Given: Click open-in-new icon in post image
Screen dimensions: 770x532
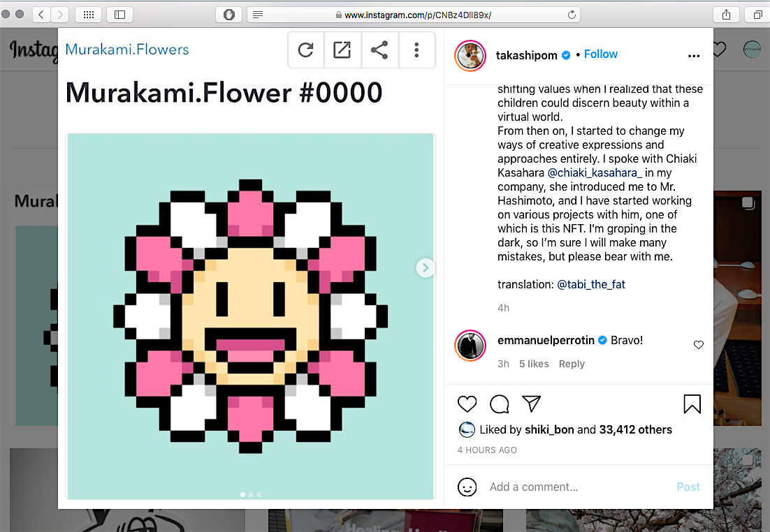Looking at the screenshot, I should [x=342, y=50].
